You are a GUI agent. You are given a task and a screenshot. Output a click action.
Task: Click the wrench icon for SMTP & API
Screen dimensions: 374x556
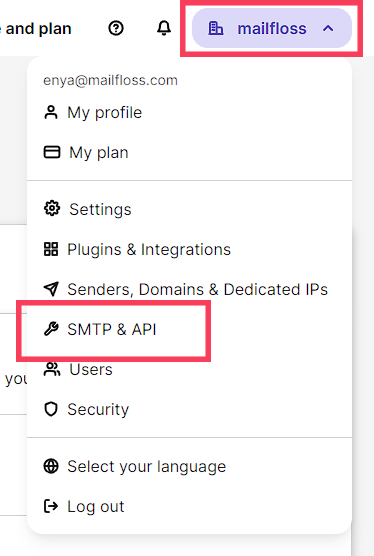point(51,329)
